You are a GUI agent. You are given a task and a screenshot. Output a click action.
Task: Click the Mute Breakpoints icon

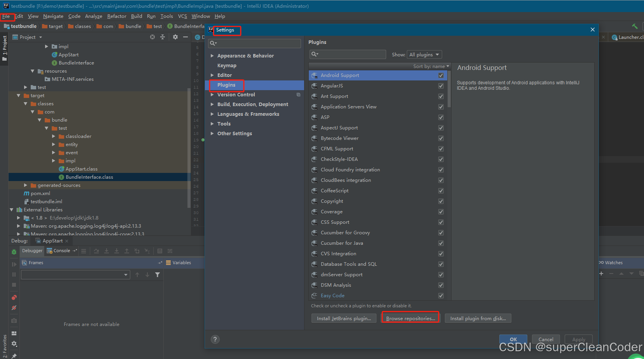coord(14,308)
